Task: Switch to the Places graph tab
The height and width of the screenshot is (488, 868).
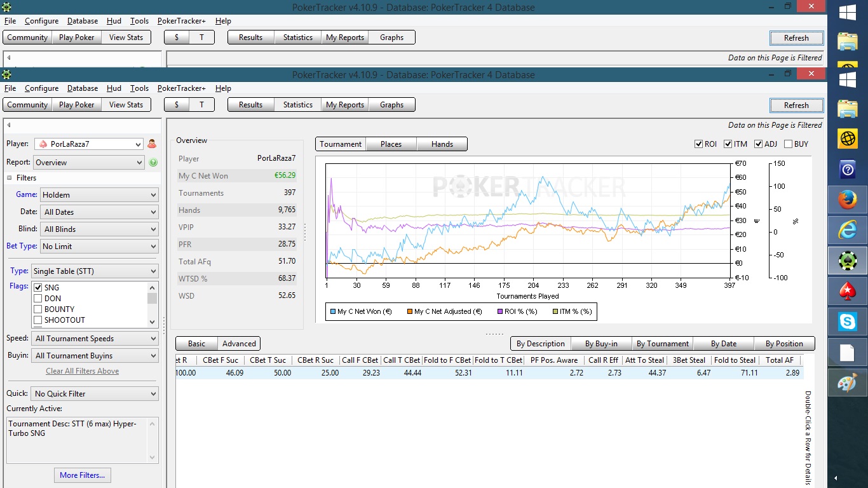Action: tap(391, 144)
